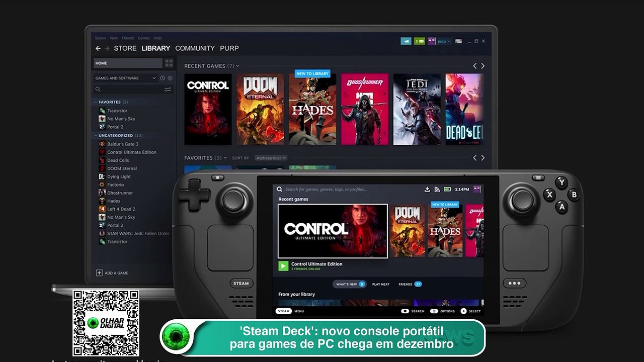The image size is (644, 362).
Task: Open the Jedi Fallen Order cover
Action: (417, 110)
